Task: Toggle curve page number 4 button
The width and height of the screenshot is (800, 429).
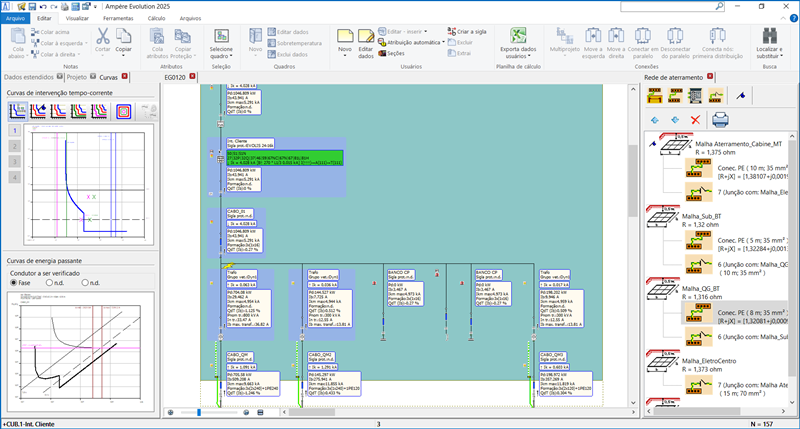Action: coord(15,178)
